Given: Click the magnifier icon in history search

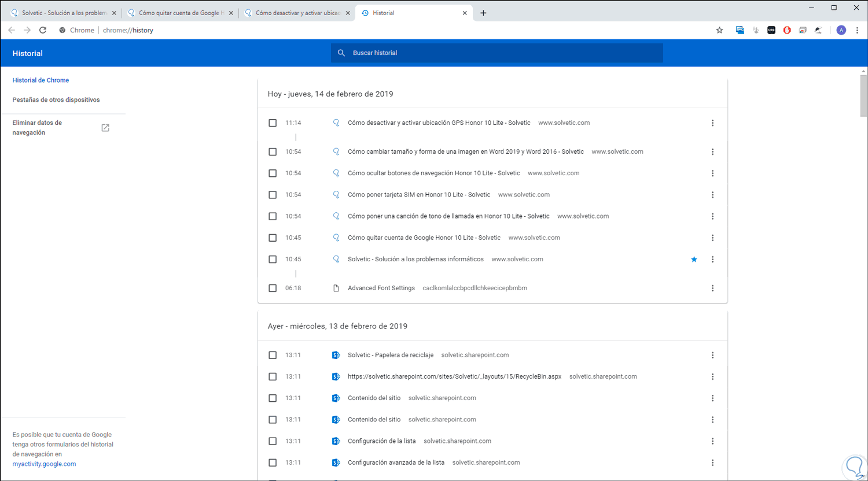Looking at the screenshot, I should 341,53.
